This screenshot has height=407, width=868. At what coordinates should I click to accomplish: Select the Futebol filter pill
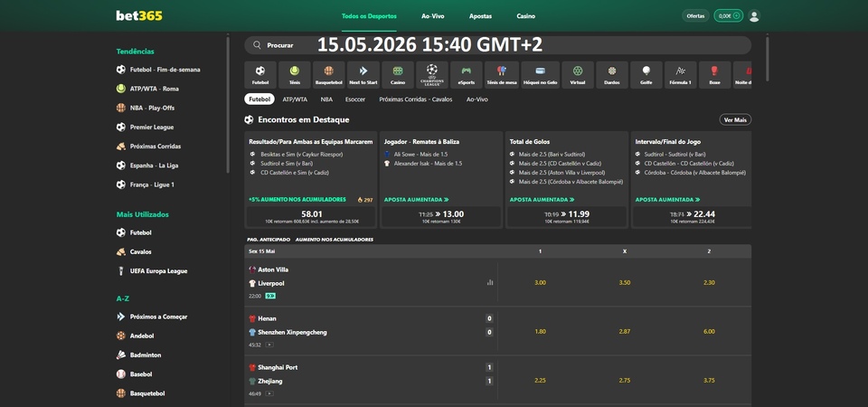[x=259, y=99]
